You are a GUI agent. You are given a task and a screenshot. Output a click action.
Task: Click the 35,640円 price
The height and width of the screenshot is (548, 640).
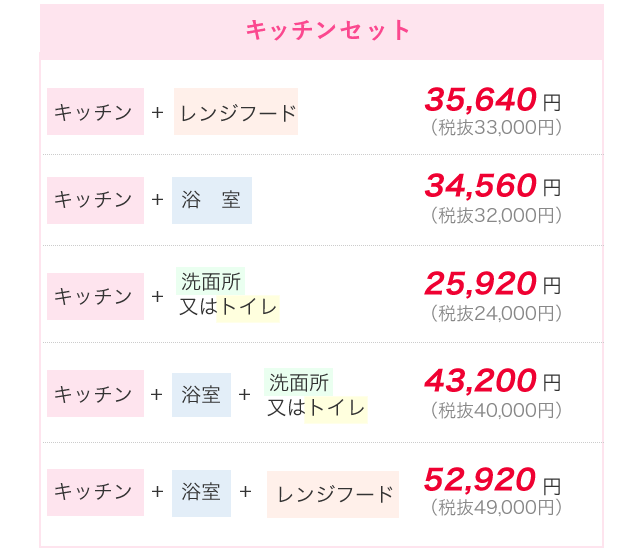pos(492,99)
